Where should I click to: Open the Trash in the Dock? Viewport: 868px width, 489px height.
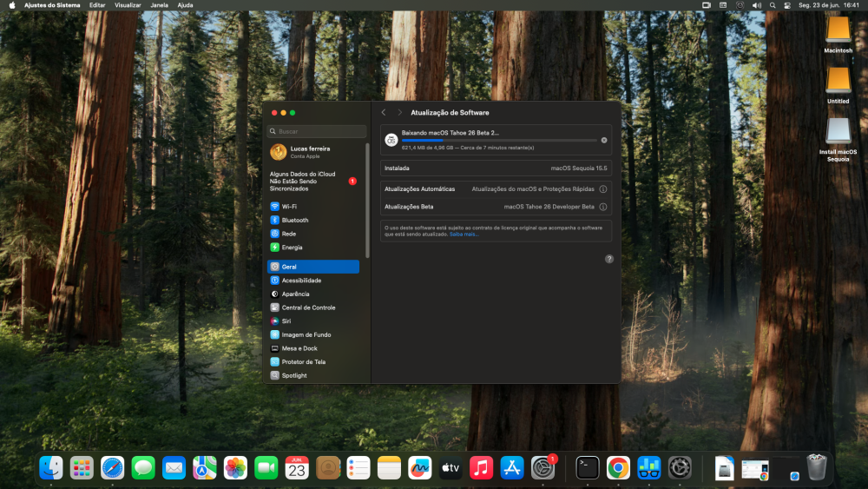tap(817, 466)
